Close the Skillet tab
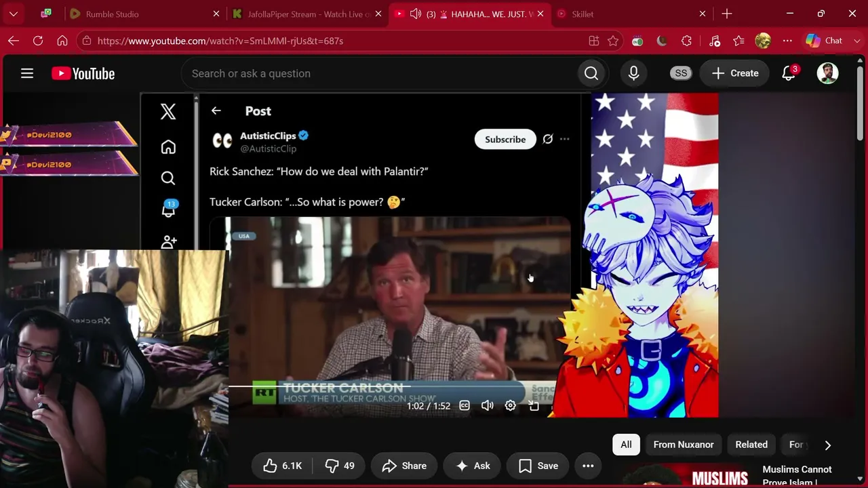 [703, 14]
